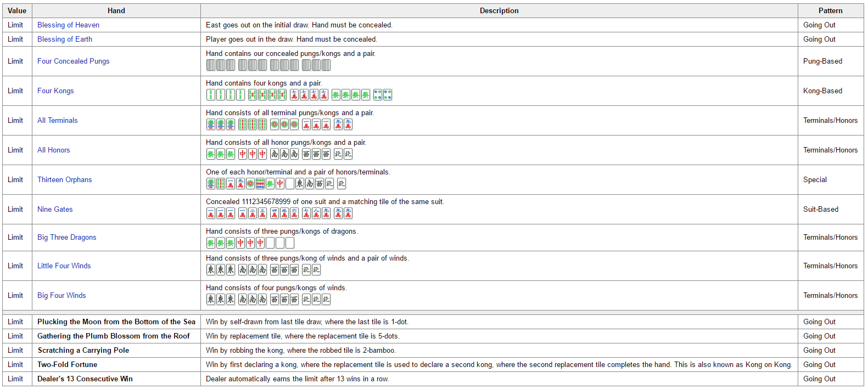Click 'Hand consists of all honor pungs/kongs' description
The image size is (868, 389).
tap(286, 142)
